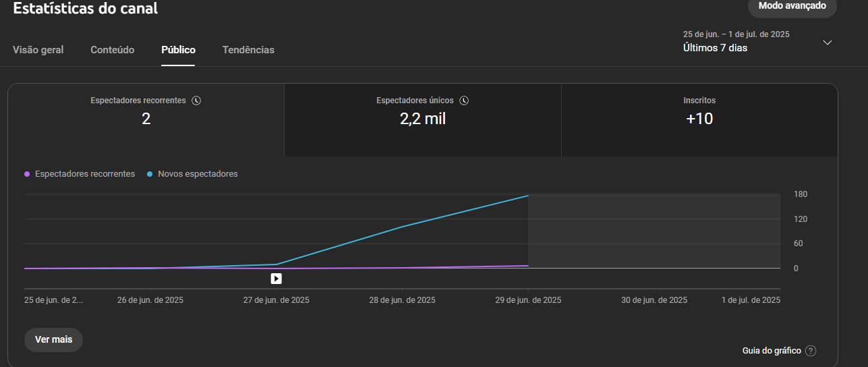
Task: Click blue line endpoint at 29 de jun.
Action: (528, 196)
